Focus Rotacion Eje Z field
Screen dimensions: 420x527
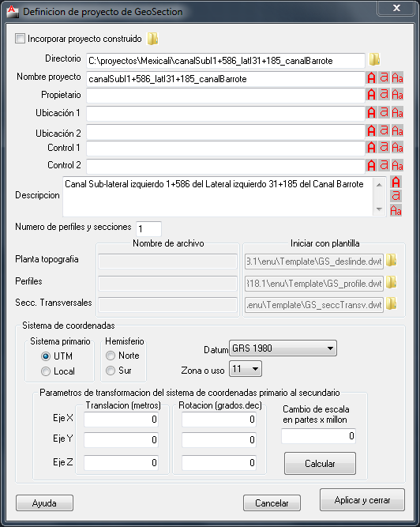(x=219, y=462)
